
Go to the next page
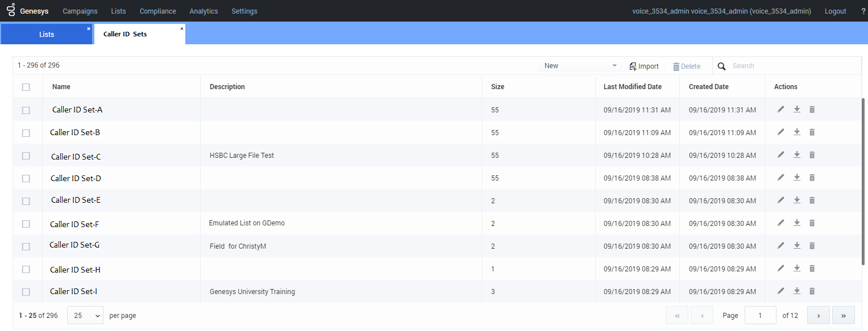coord(819,315)
